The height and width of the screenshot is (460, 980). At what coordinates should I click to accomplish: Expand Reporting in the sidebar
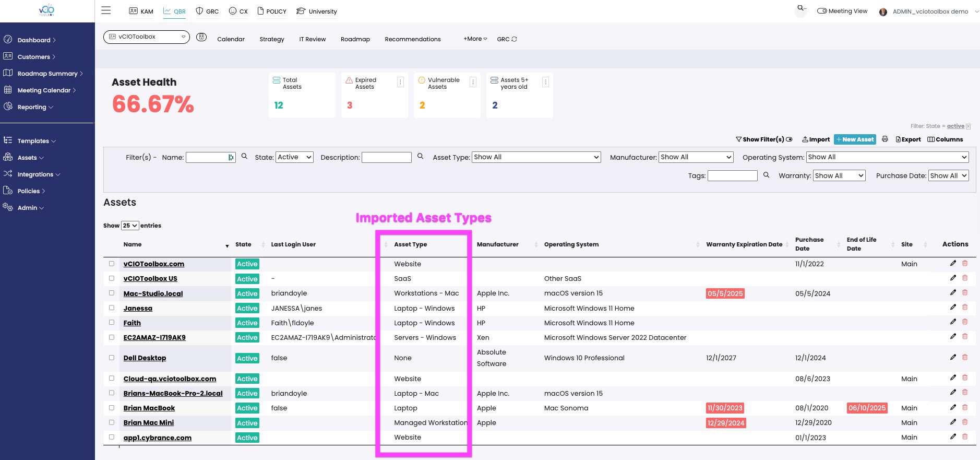point(35,107)
